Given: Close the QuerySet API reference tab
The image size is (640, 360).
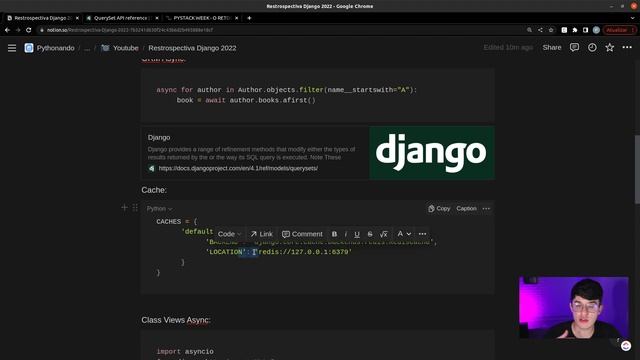Looking at the screenshot, I should click(157, 18).
